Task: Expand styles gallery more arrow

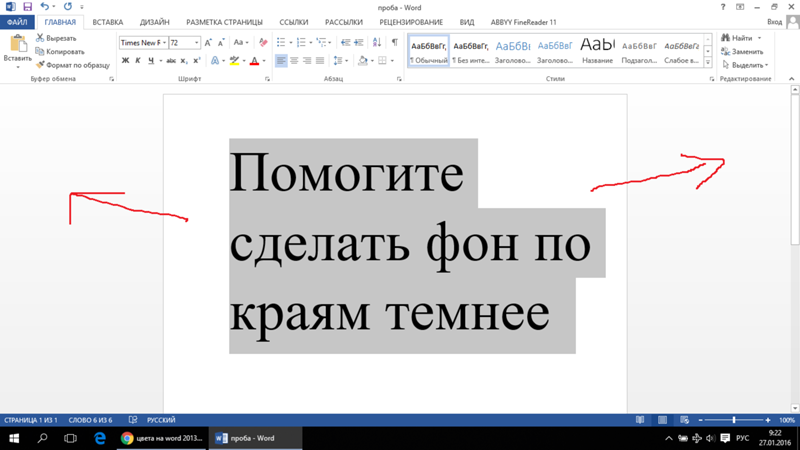Action: (708, 62)
